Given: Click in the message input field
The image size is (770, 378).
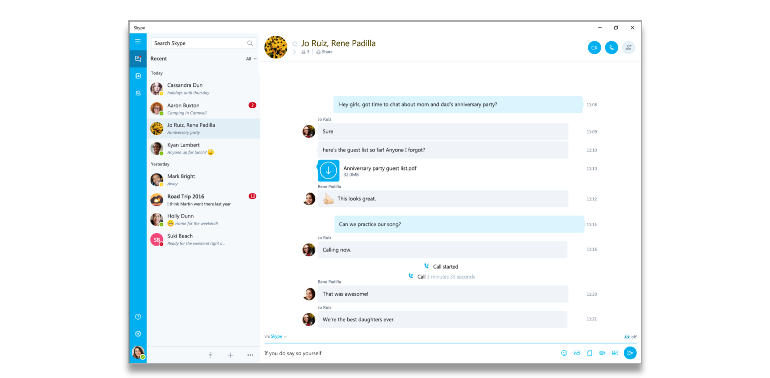Looking at the screenshot, I should click(x=410, y=353).
